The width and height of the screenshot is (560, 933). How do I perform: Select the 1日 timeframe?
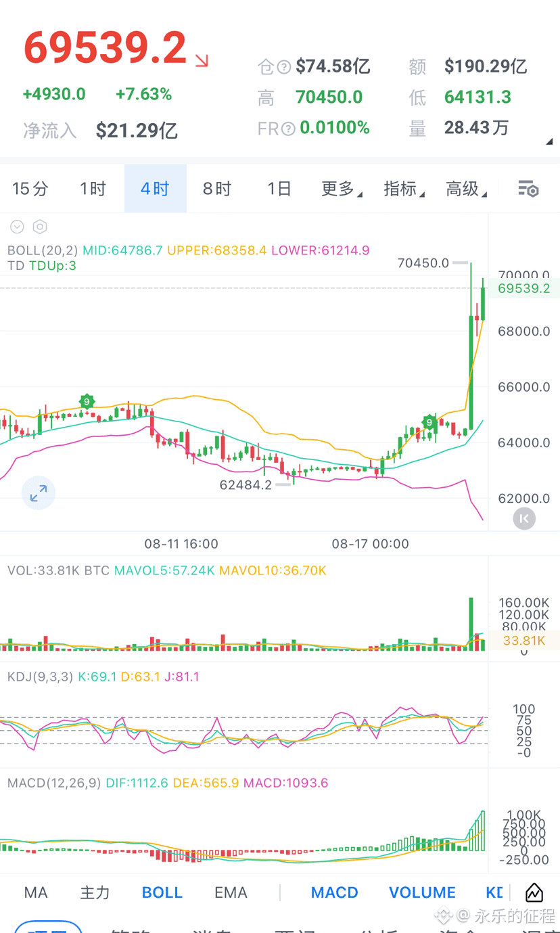(279, 189)
